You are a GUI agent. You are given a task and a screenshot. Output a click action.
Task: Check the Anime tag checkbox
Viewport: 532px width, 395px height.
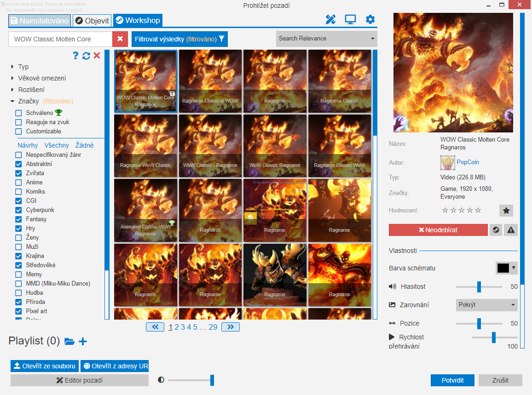click(x=19, y=183)
